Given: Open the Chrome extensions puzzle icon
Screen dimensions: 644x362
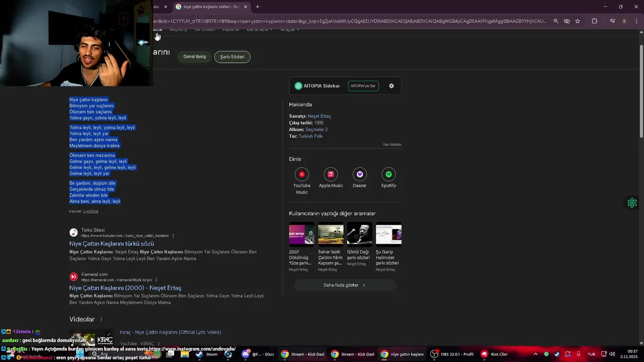Looking at the screenshot, I should tap(595, 21).
